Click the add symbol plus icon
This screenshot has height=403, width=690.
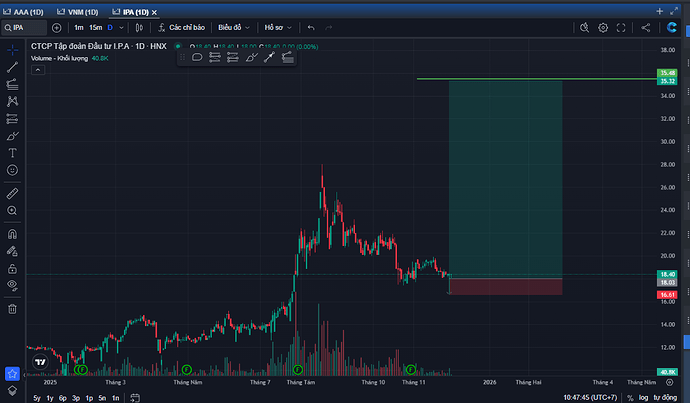56,28
